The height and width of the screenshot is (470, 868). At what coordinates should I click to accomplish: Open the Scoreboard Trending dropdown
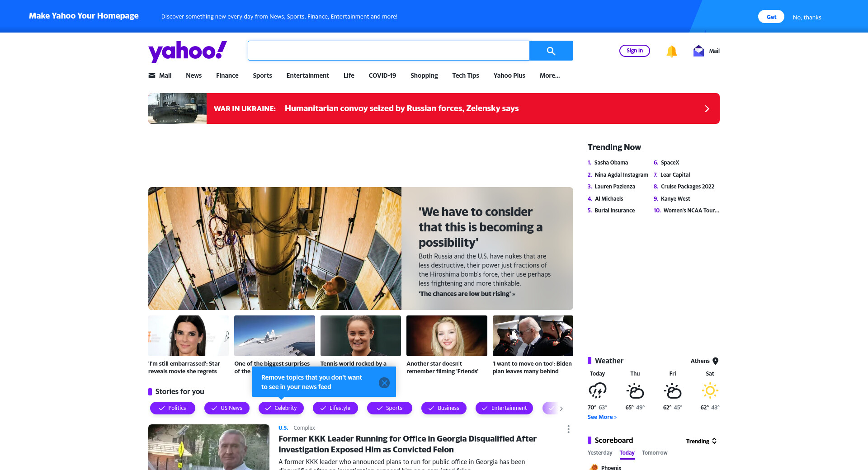coord(702,441)
